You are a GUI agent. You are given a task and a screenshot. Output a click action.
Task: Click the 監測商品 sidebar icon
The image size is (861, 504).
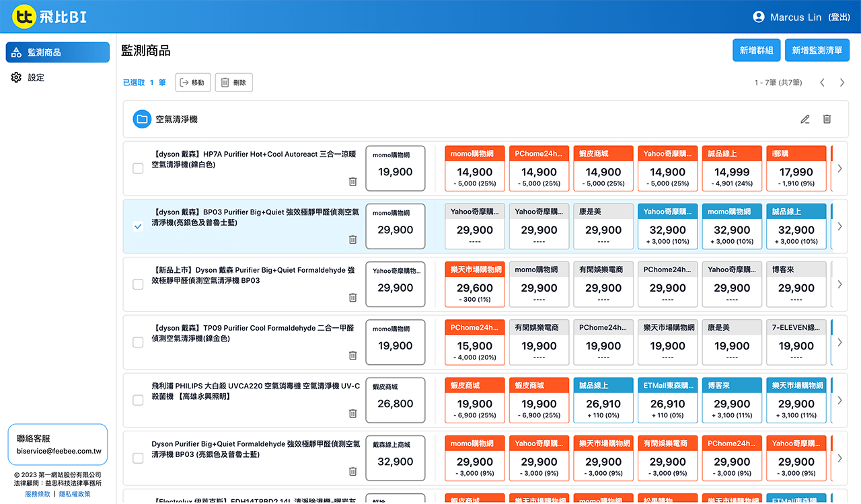point(17,52)
